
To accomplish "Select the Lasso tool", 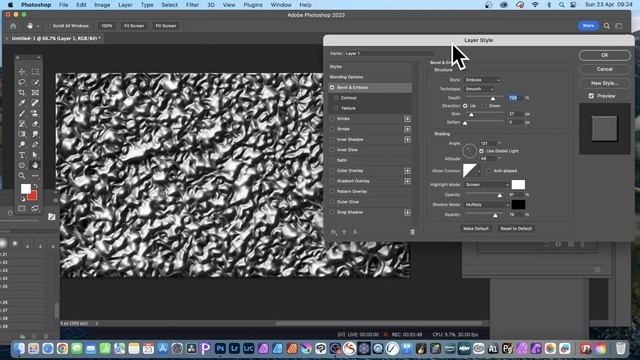I will pyautogui.click(x=22, y=82).
